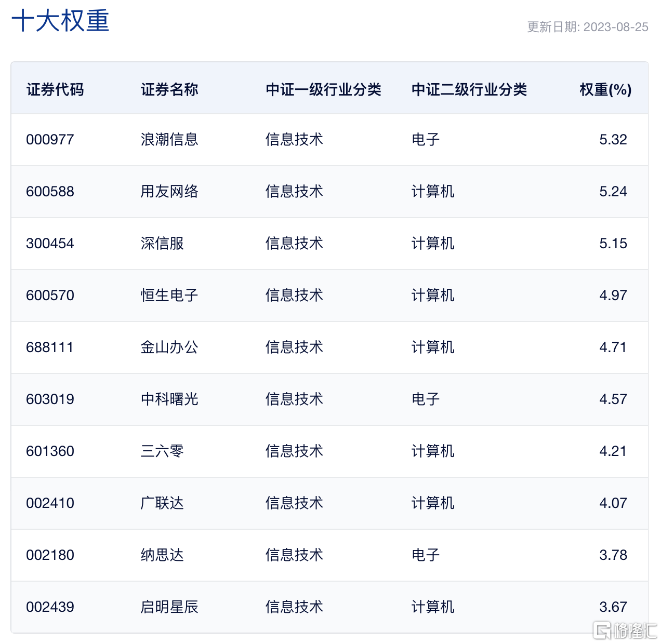The image size is (661, 644).
Task: Click 电子 in the 中科曙光 row
Action: click(x=426, y=399)
